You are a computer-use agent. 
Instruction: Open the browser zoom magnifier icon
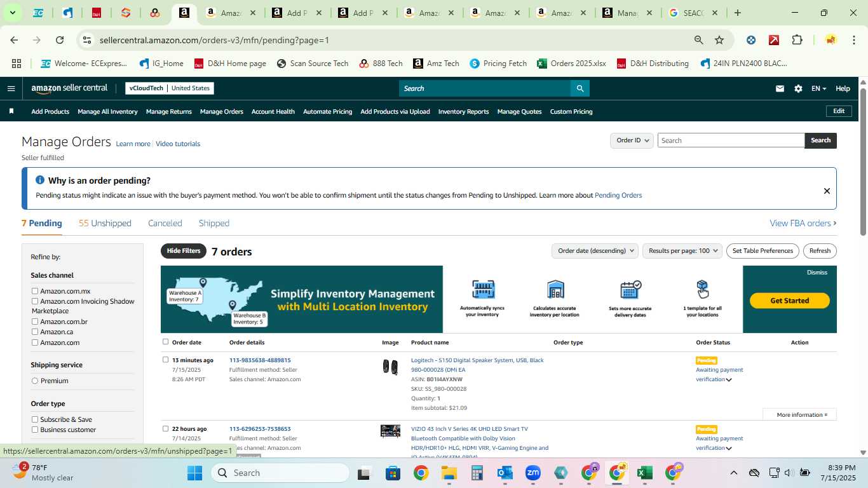point(698,40)
